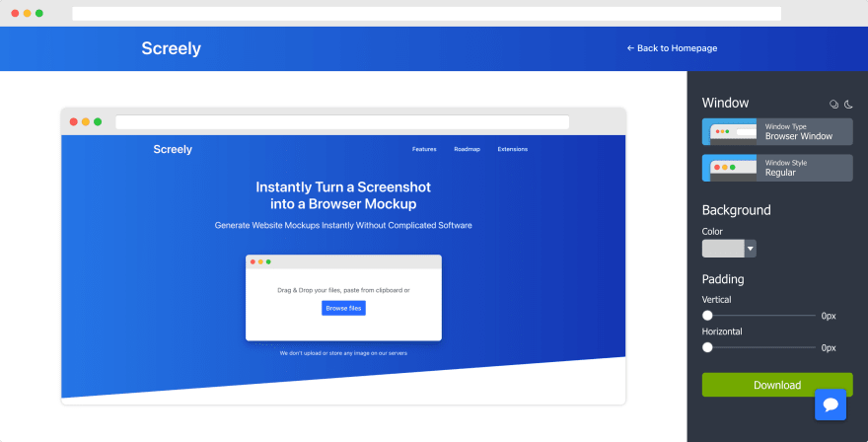The image size is (868, 442).
Task: Open Features in the preview nav
Action: (x=424, y=149)
